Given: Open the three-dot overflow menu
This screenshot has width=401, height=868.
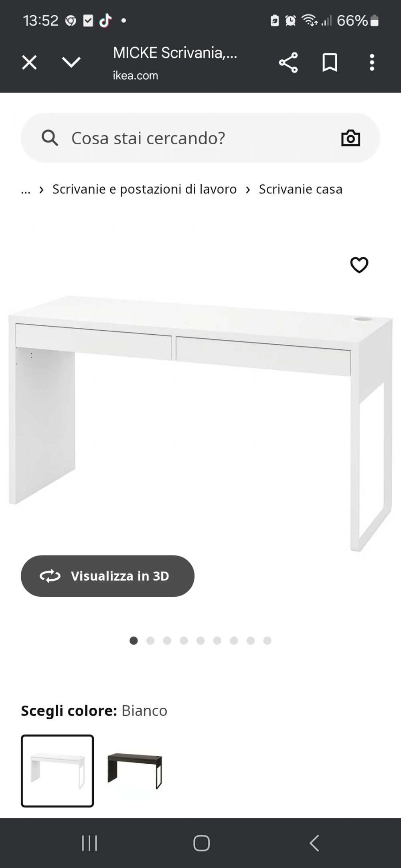Looking at the screenshot, I should (372, 63).
